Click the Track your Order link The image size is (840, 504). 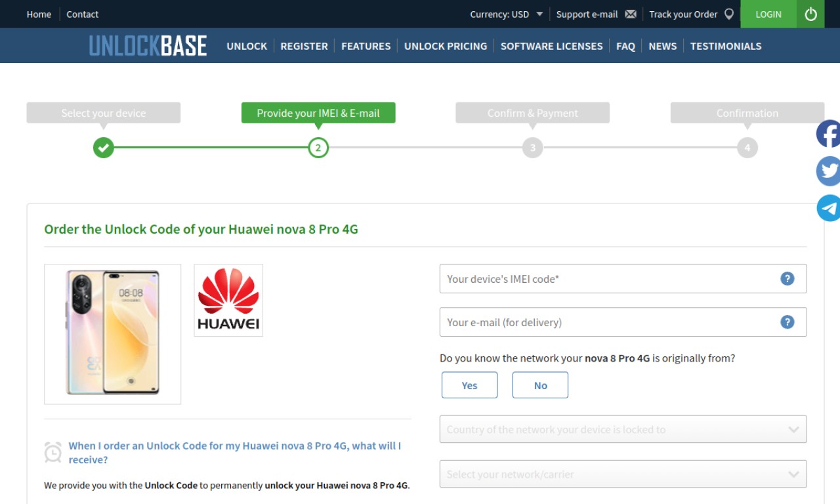click(x=683, y=14)
